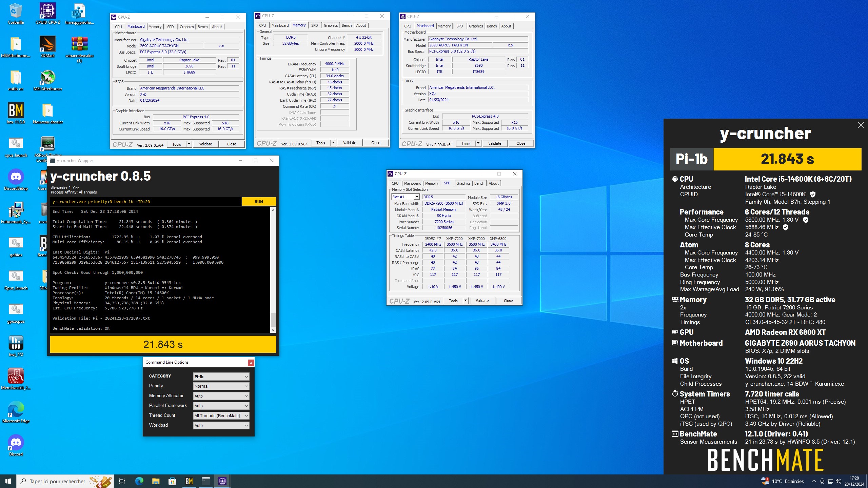Expand Tools arrow in Memory CPU-Z window
This screenshot has width=868, height=488.
pos(333,143)
